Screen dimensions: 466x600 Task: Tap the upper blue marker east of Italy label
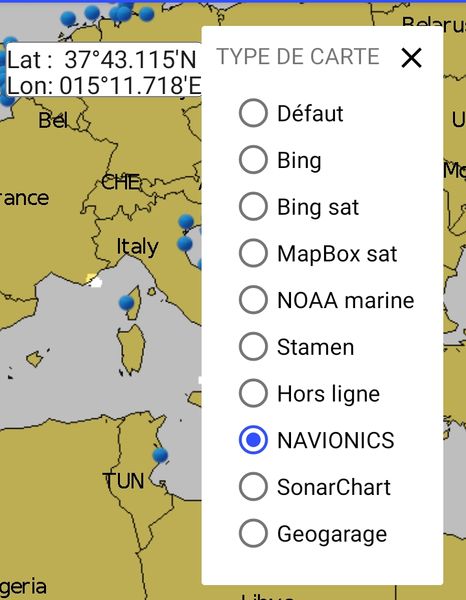[x=186, y=222]
